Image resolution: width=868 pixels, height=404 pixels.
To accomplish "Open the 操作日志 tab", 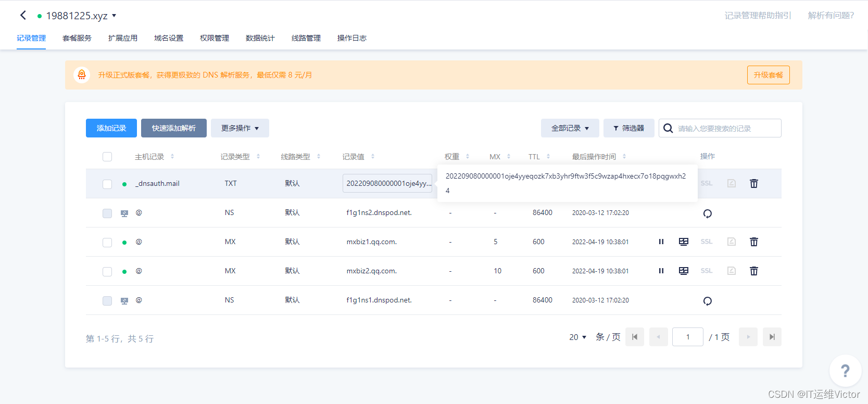I will 352,38.
